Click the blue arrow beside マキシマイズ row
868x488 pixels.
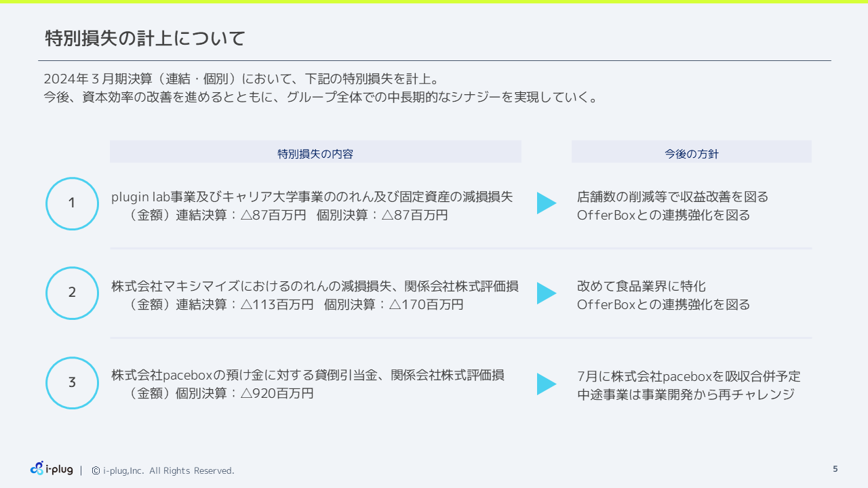click(546, 293)
